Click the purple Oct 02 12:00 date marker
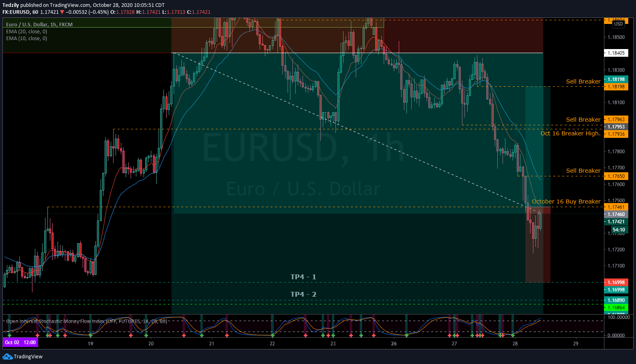This screenshot has height=364, width=636. click(x=21, y=343)
